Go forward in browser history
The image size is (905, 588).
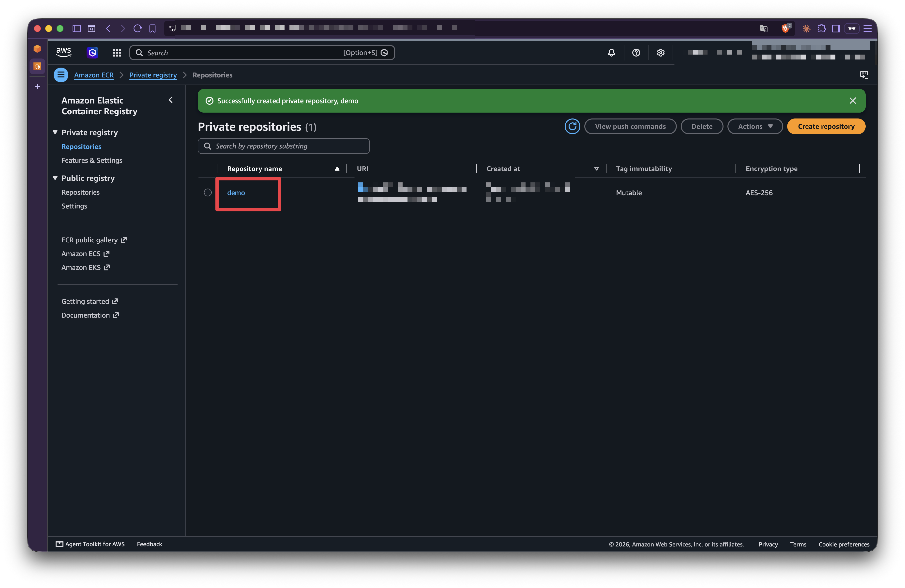(122, 29)
